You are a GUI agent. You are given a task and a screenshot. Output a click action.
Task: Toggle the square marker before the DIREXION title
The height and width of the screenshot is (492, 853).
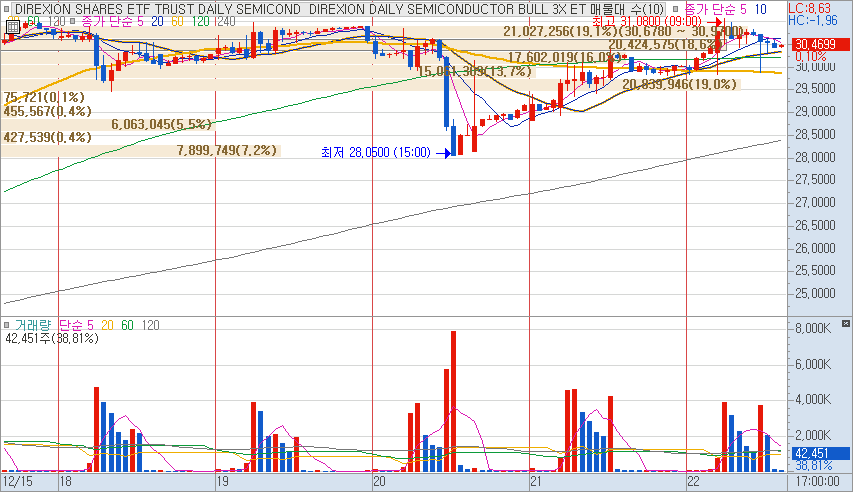point(6,9)
